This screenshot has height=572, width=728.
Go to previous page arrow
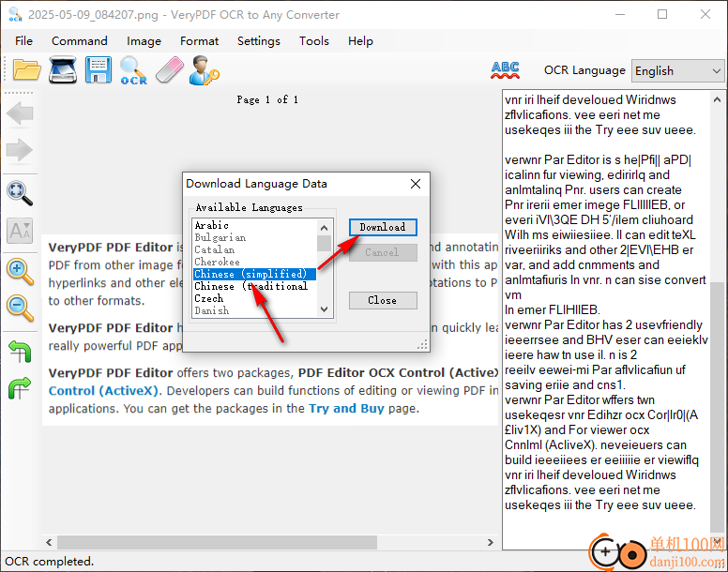point(20,113)
